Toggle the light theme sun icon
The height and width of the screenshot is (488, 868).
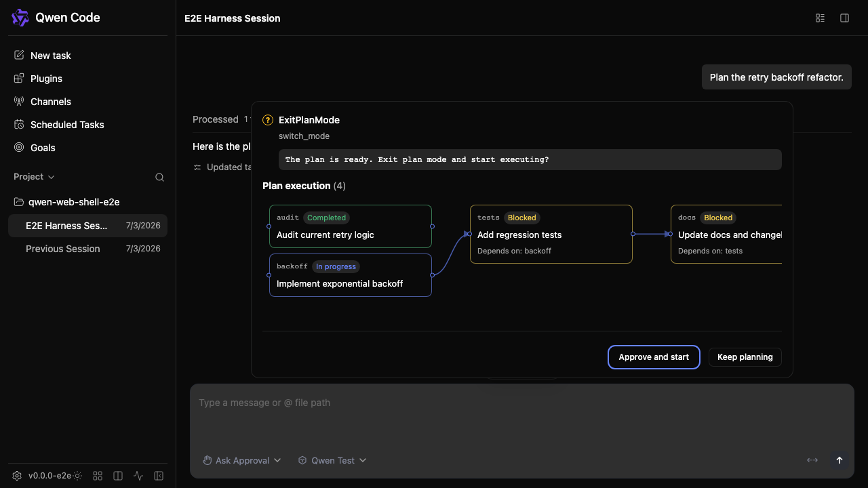click(77, 476)
